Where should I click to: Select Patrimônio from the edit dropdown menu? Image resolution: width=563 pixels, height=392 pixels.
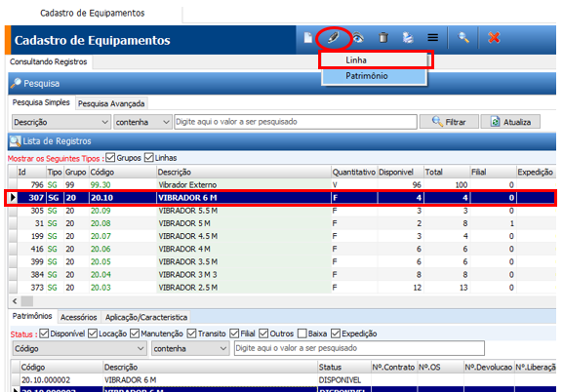(x=375, y=76)
